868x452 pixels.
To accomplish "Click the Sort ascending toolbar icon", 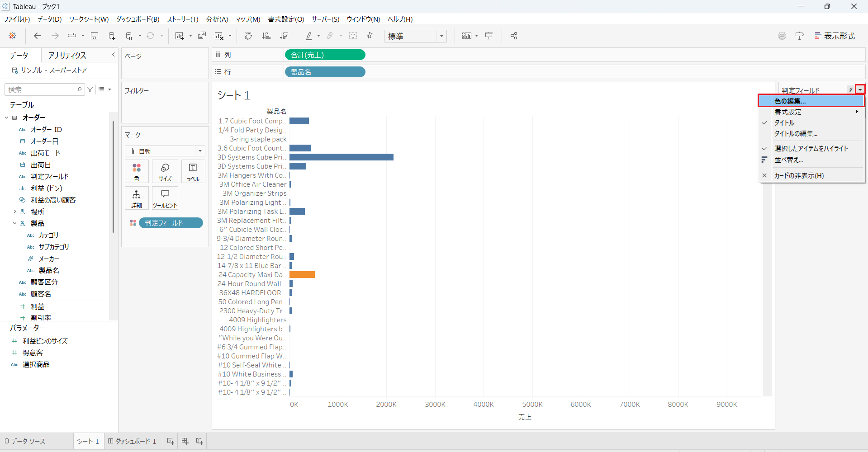I will [266, 36].
